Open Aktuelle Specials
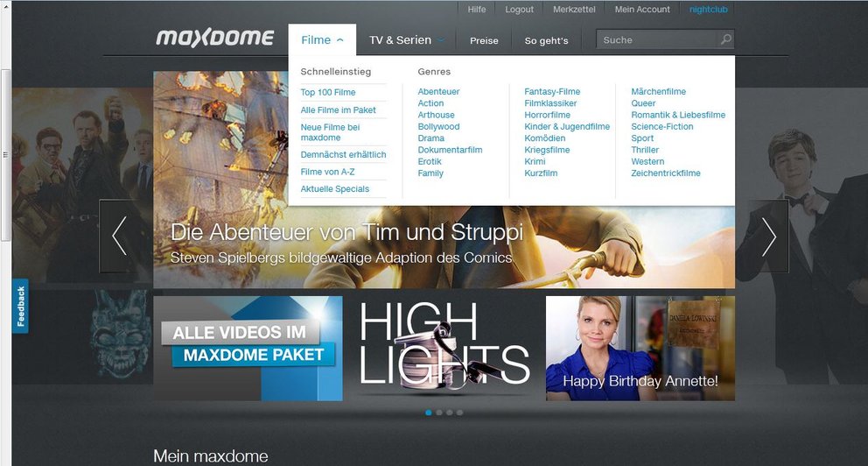 335,189
